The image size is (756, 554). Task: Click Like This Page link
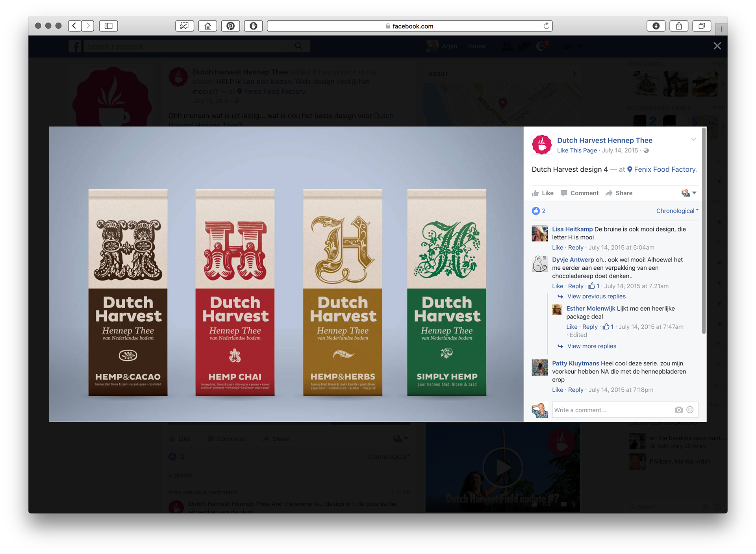coord(577,150)
